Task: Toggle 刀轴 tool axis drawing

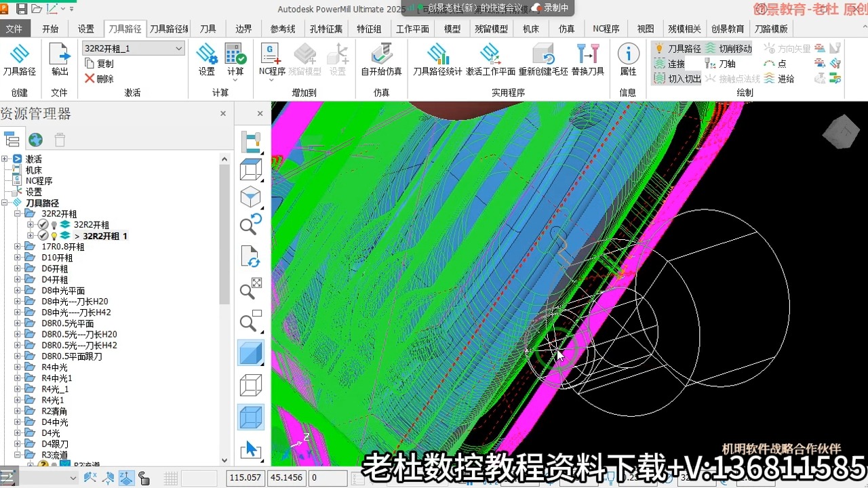Action: pyautogui.click(x=720, y=63)
